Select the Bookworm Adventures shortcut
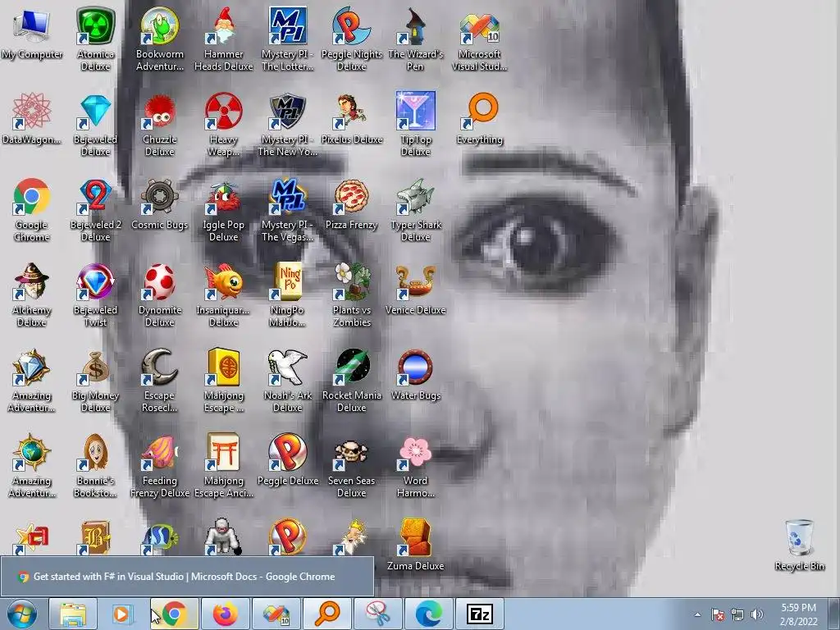This screenshot has height=630, width=840. 160,39
